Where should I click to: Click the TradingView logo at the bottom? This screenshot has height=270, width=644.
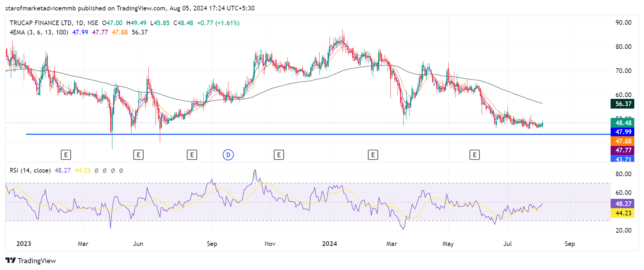pos(31,261)
